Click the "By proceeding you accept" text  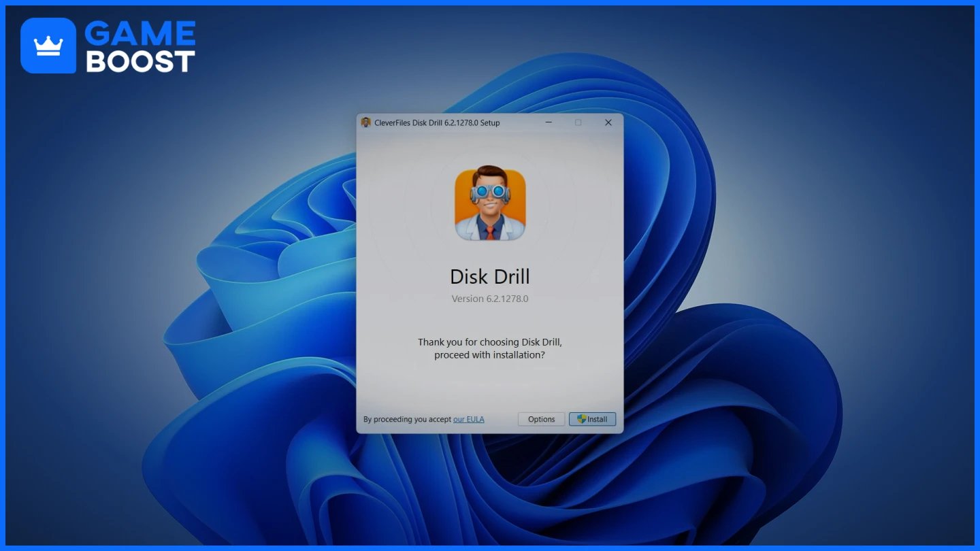[x=408, y=419]
